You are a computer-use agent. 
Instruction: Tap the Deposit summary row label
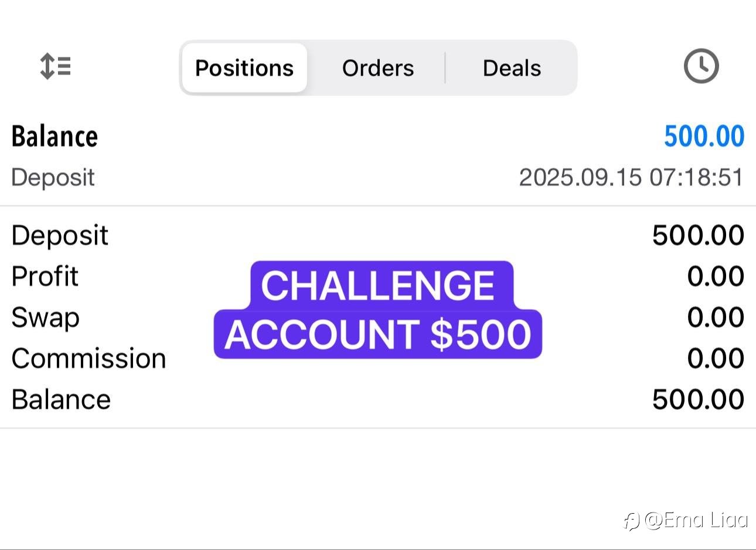click(x=60, y=235)
